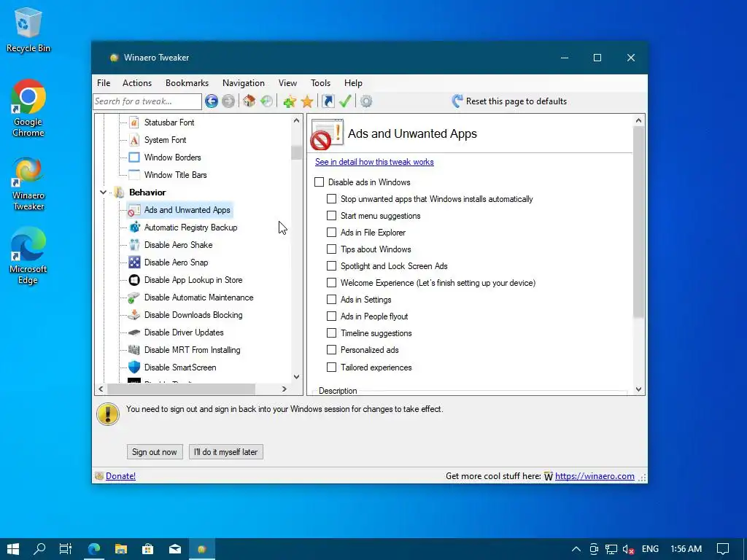The width and height of the screenshot is (747, 560).
Task: Click the grayed Forward navigation arrow
Action: (x=228, y=101)
